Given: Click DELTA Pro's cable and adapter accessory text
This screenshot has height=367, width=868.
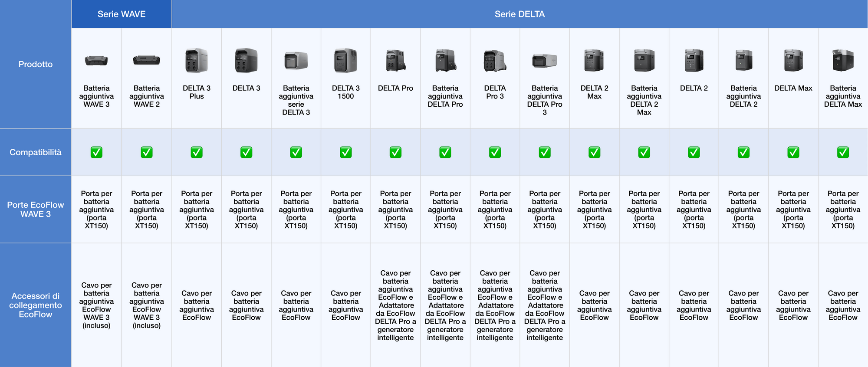Looking at the screenshot, I should pos(395,305).
